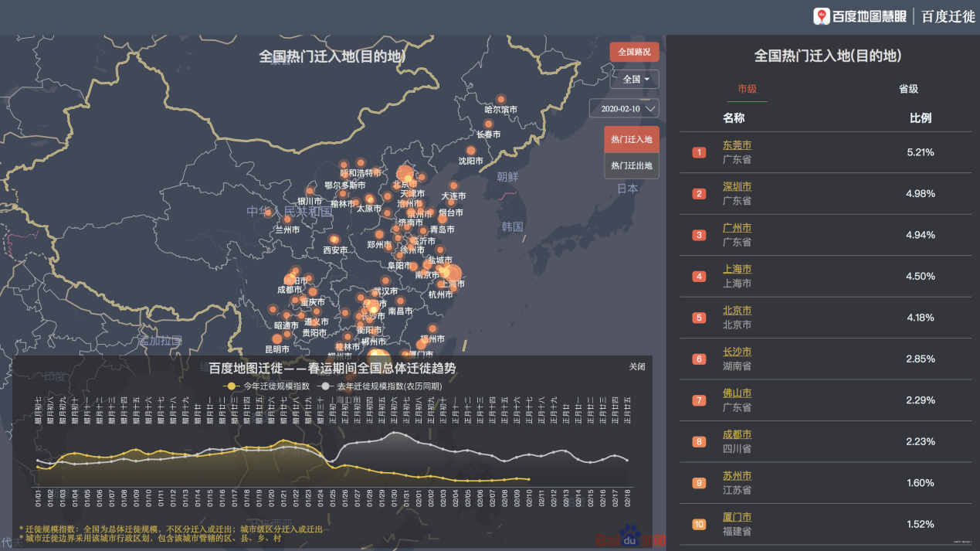980x551 pixels.
Task: Select the 哈尔滨市 hotspot marker on map
Action: coord(501,99)
